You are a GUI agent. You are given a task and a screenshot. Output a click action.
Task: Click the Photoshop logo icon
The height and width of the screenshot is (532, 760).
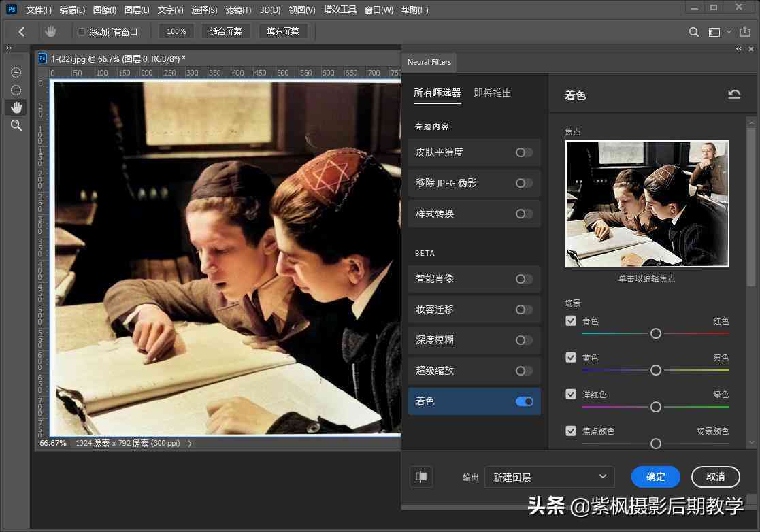[x=12, y=10]
